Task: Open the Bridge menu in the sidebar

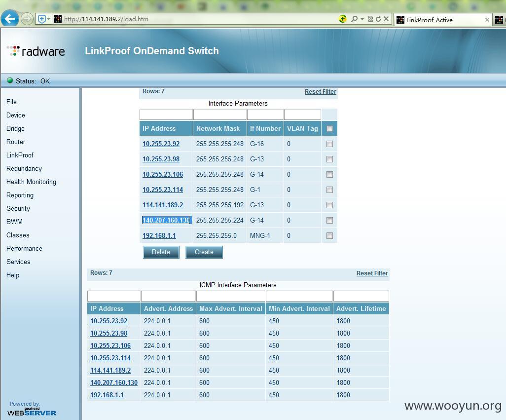Action: click(x=15, y=128)
